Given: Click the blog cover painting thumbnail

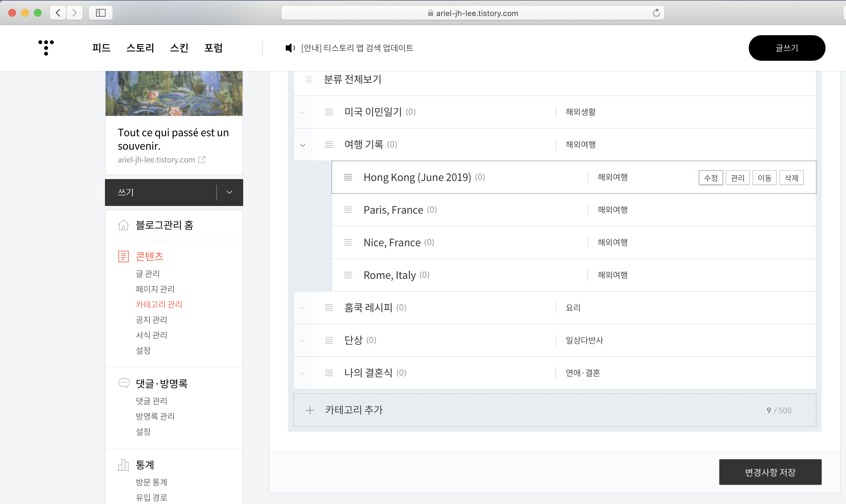Looking at the screenshot, I should point(174,93).
